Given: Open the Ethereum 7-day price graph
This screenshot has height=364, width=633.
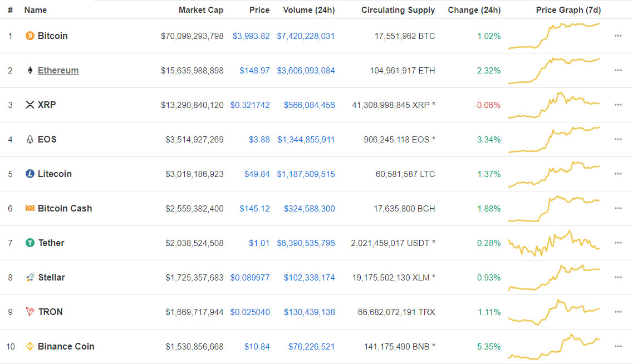Looking at the screenshot, I should 554,71.
